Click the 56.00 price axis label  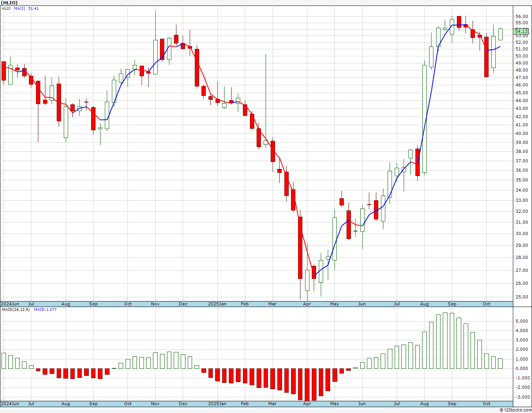point(521,16)
